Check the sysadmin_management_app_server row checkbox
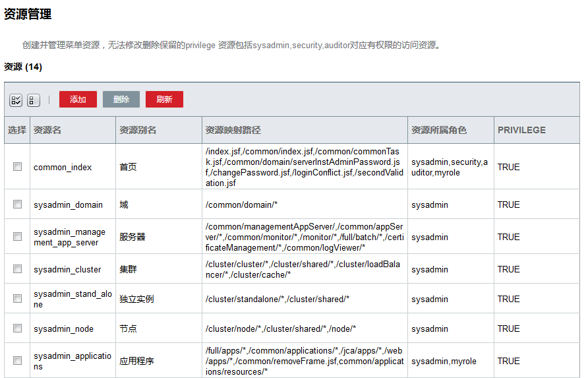 click(x=18, y=237)
